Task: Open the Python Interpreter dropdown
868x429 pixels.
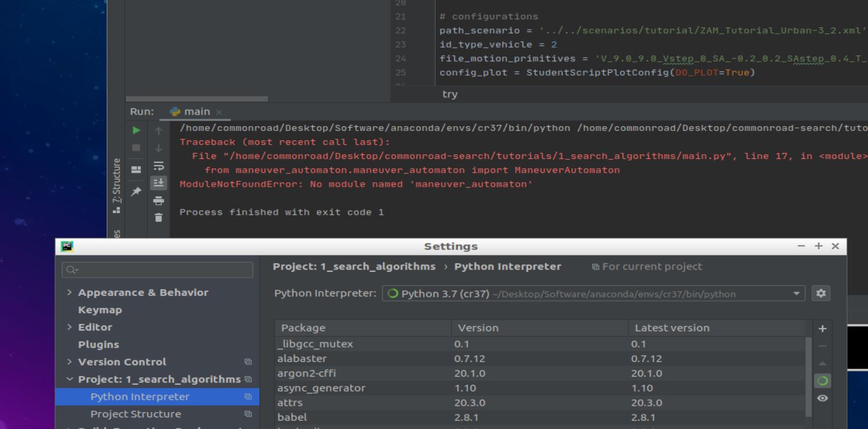Action: pyautogui.click(x=796, y=294)
